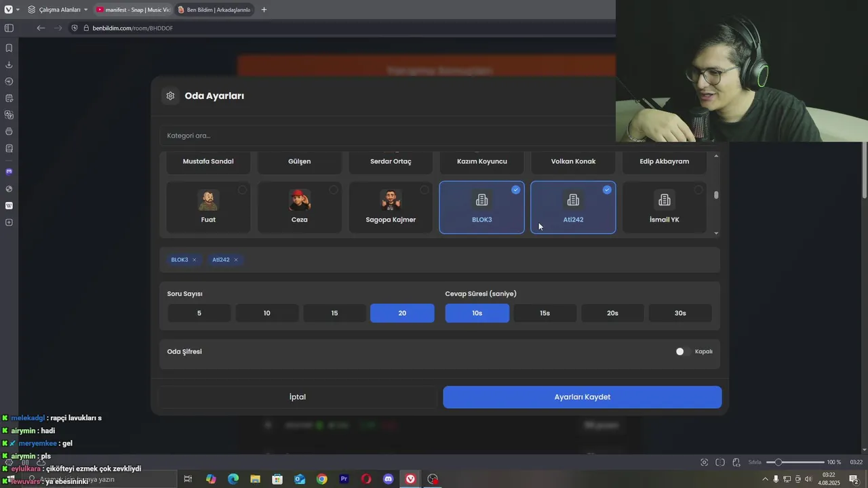Open Microsoft Edge from taskbar

[x=233, y=479]
